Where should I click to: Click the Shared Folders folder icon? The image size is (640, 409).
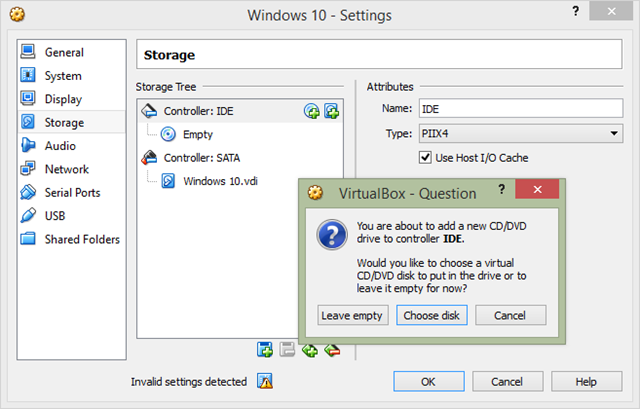coord(28,238)
